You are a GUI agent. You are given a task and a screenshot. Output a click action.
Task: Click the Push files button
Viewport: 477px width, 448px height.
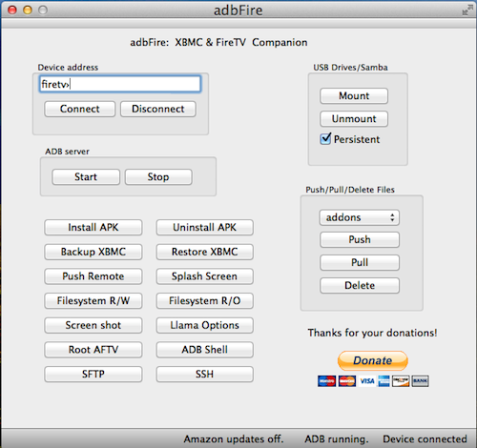(x=360, y=239)
